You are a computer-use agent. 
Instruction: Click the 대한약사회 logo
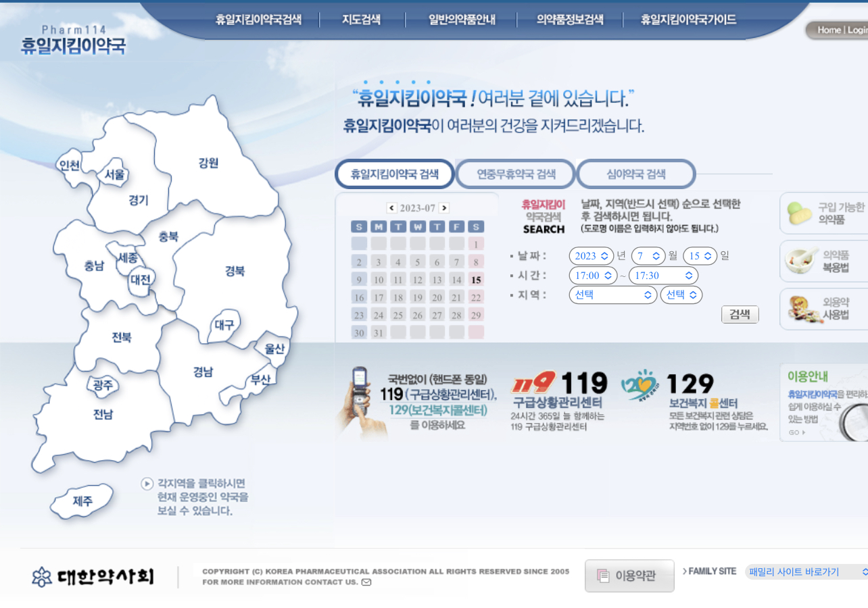(x=93, y=576)
